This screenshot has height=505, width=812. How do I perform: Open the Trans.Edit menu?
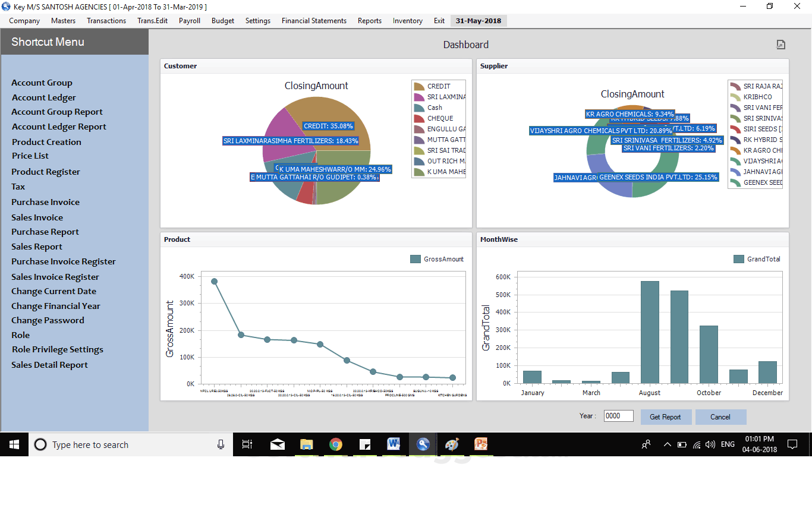pos(153,21)
